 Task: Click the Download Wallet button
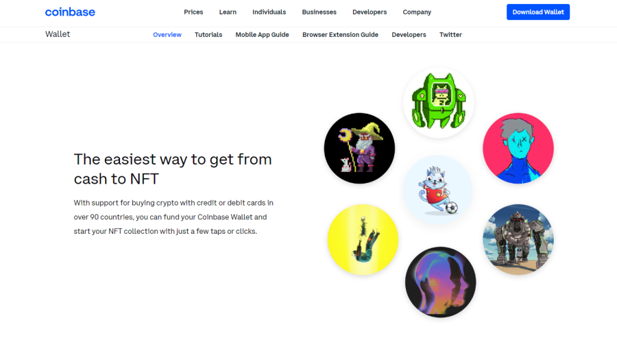click(x=538, y=12)
